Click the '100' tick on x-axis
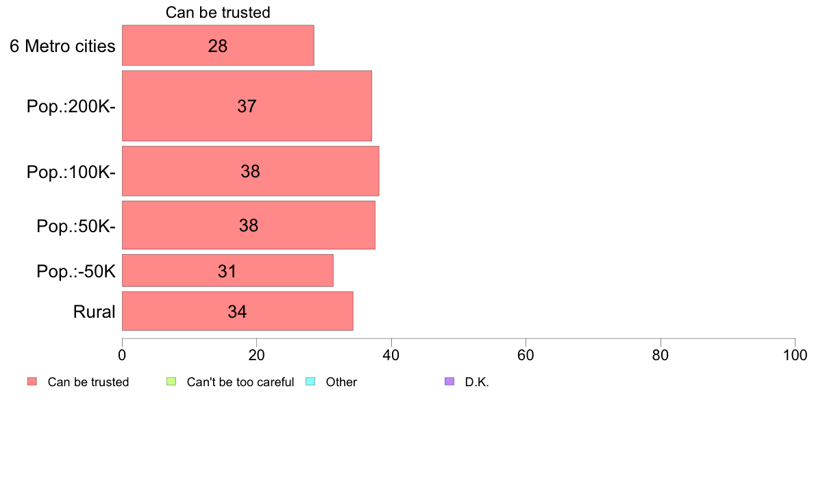The height and width of the screenshot is (504, 814). [x=795, y=355]
